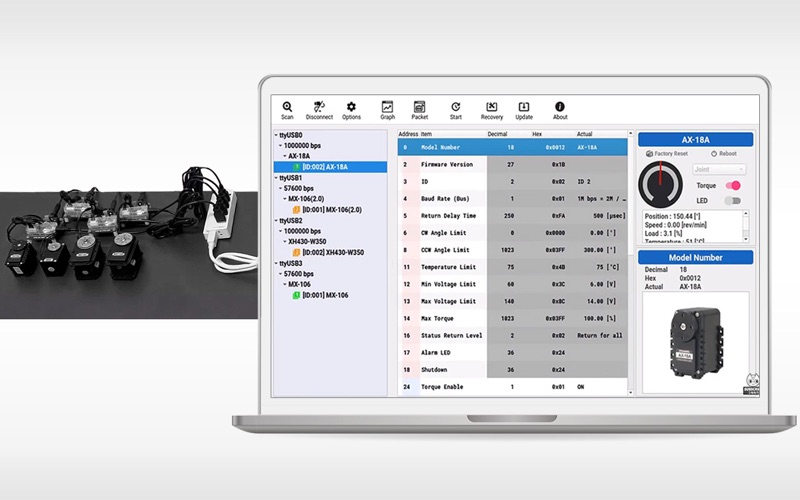Click the green icon beside [ID:002] AX-18A

pyautogui.click(x=296, y=167)
